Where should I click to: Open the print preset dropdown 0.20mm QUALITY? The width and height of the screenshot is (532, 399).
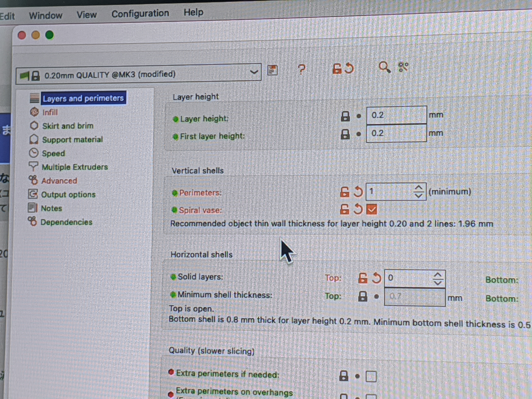click(x=139, y=74)
